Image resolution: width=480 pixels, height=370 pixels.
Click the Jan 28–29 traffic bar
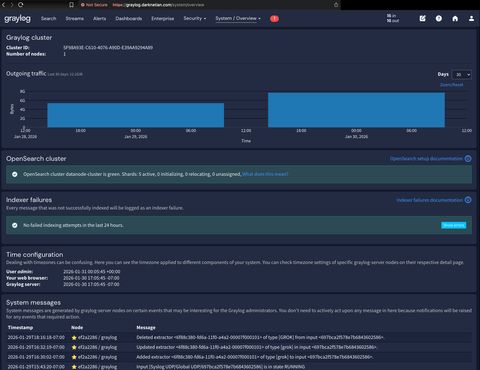[136, 115]
